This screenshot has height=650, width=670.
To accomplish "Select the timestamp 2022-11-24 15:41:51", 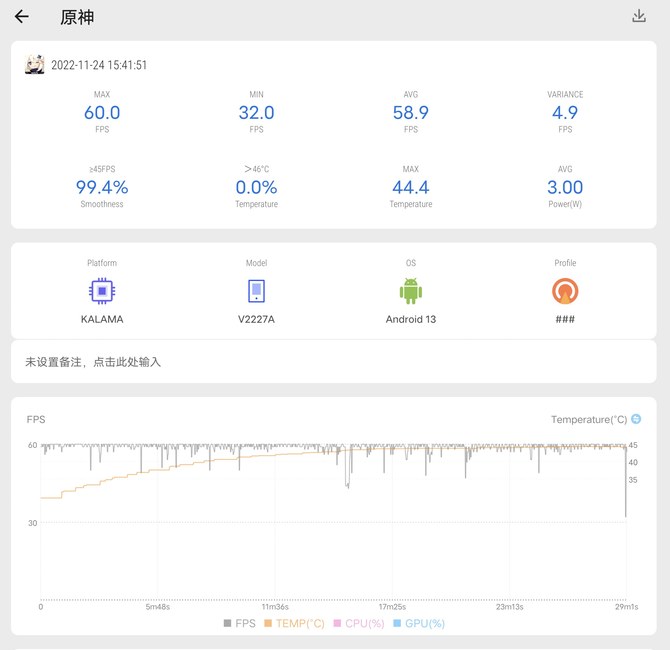I will 99,65.
